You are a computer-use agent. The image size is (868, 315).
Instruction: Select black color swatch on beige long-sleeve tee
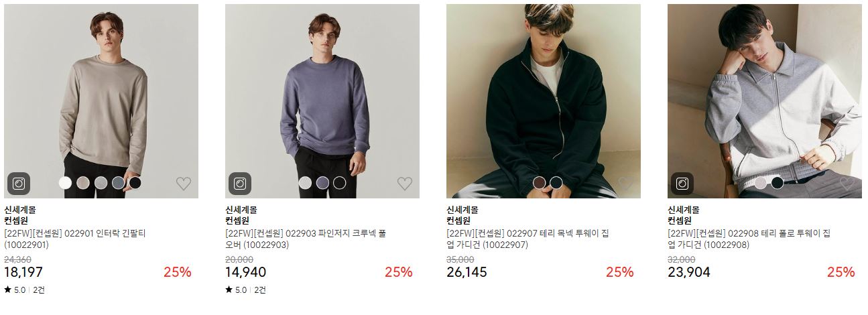[135, 182]
